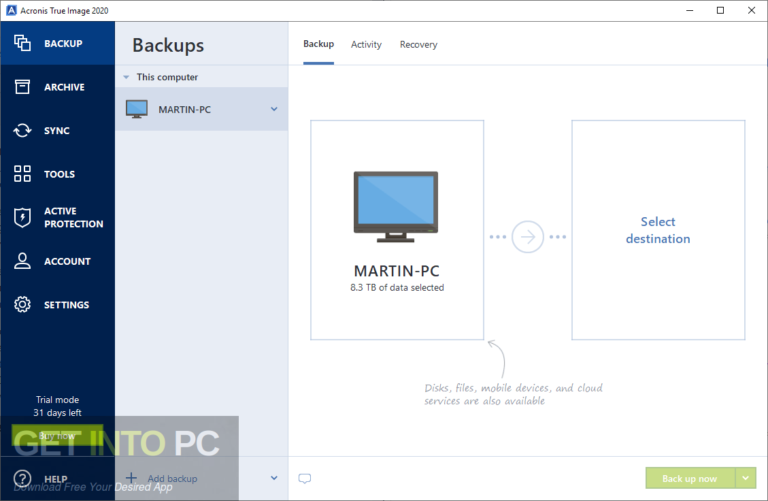Open the Backup section icon in sidebar
The height and width of the screenshot is (501, 768).
[22, 43]
